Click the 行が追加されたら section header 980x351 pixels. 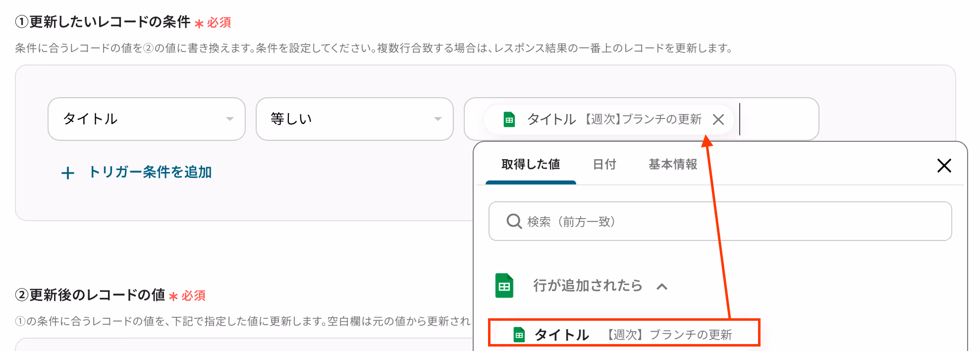click(x=588, y=286)
